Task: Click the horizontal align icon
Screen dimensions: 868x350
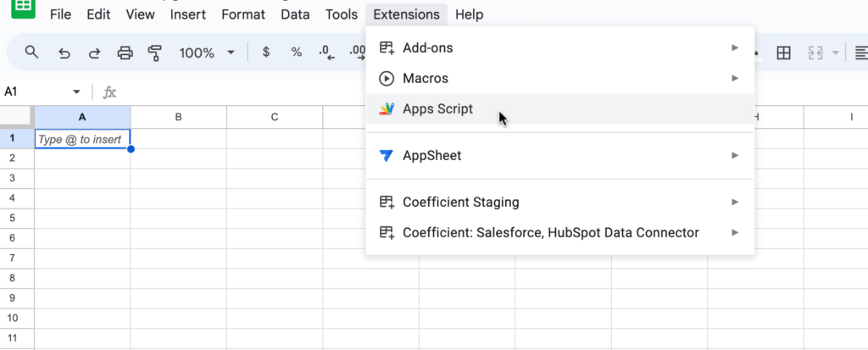Action: pos(861,53)
